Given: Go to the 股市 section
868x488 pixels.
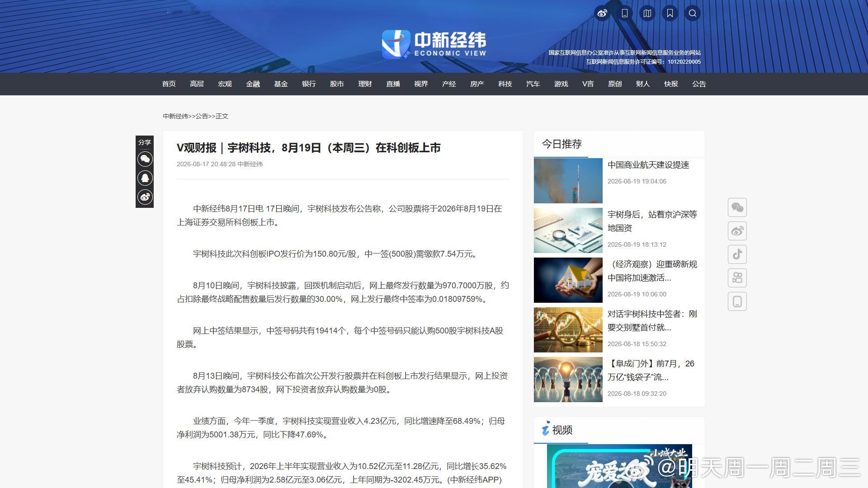Looking at the screenshot, I should pyautogui.click(x=337, y=84).
